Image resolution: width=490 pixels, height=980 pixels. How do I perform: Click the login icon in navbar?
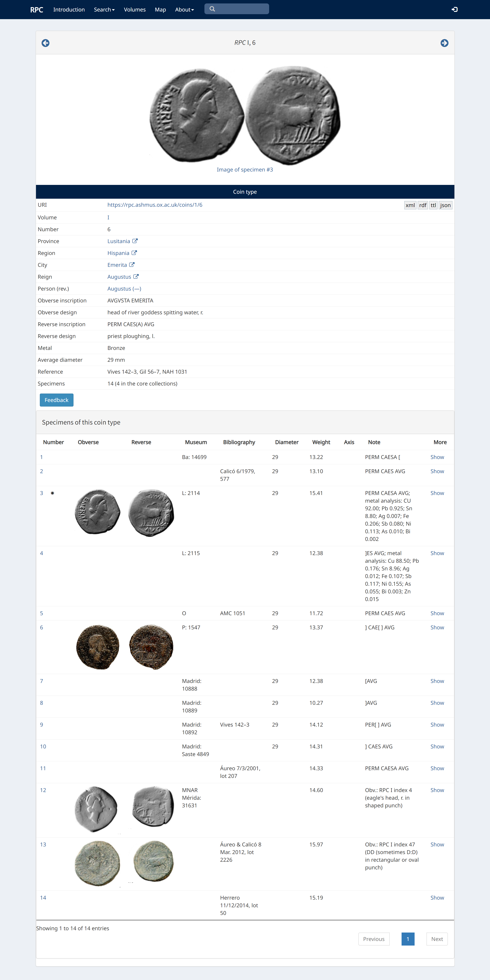click(455, 10)
